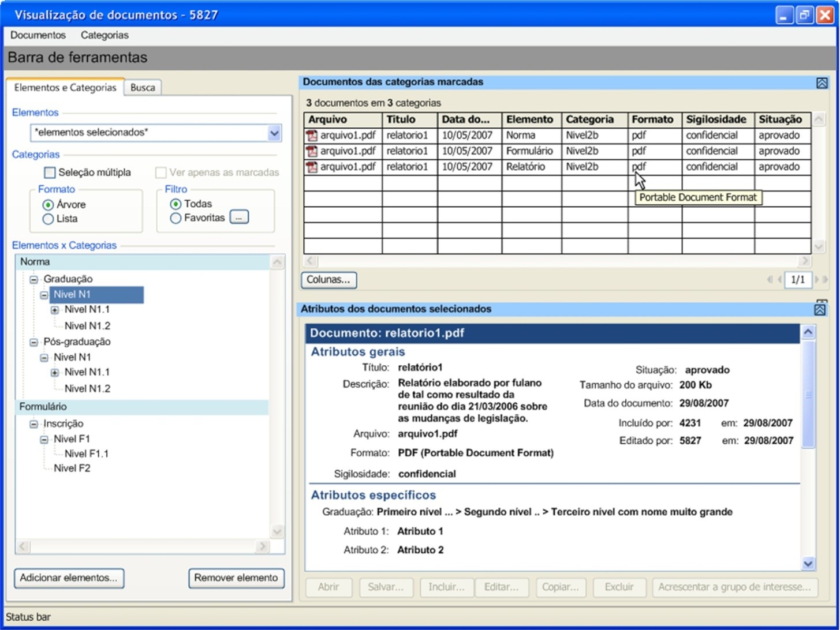Select the Elementos e Categorias tab

tap(65, 88)
